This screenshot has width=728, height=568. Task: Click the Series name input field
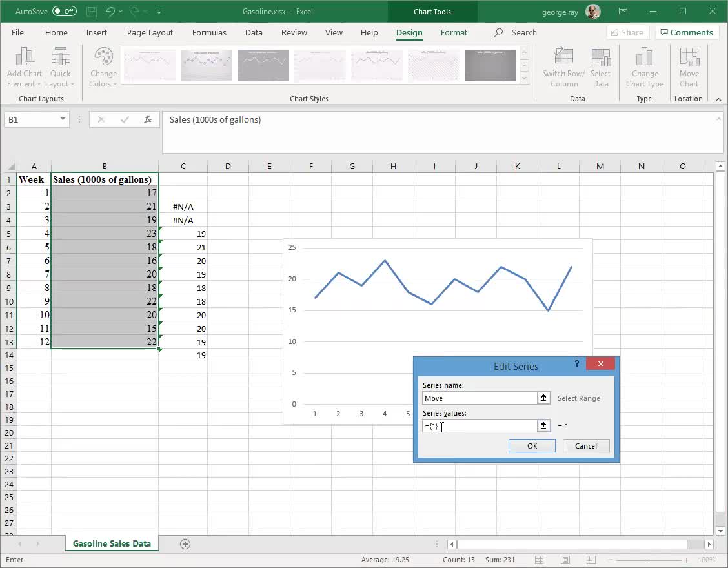[479, 398]
